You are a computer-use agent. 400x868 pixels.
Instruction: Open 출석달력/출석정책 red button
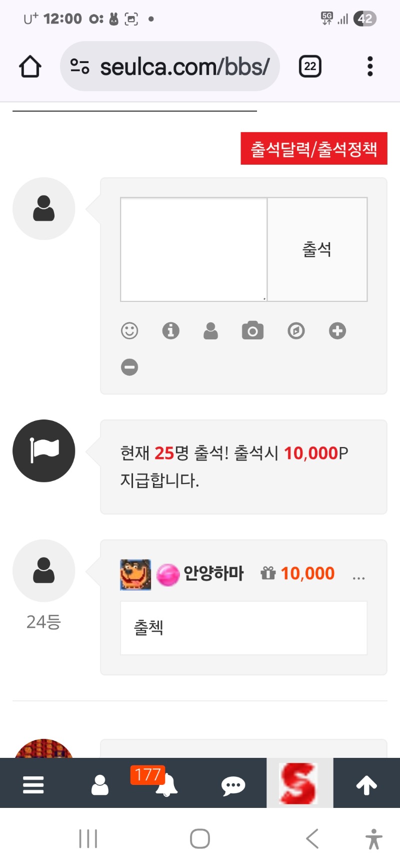coord(314,149)
